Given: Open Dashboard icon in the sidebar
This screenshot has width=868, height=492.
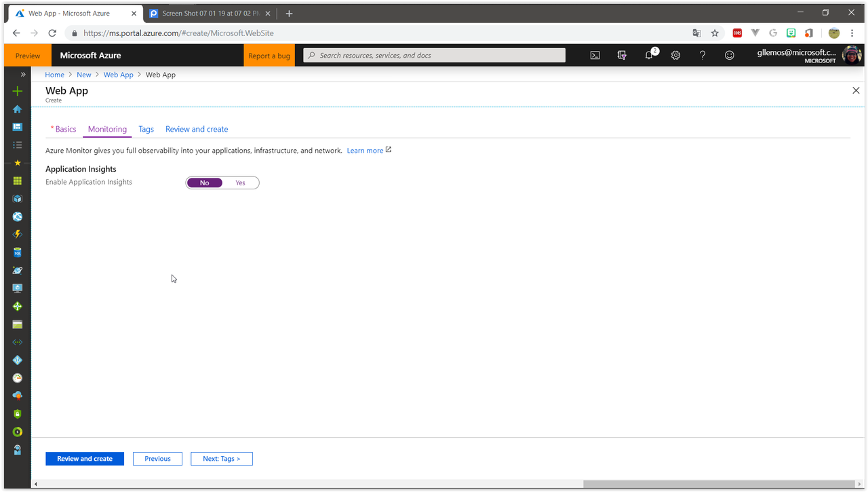Looking at the screenshot, I should point(18,127).
